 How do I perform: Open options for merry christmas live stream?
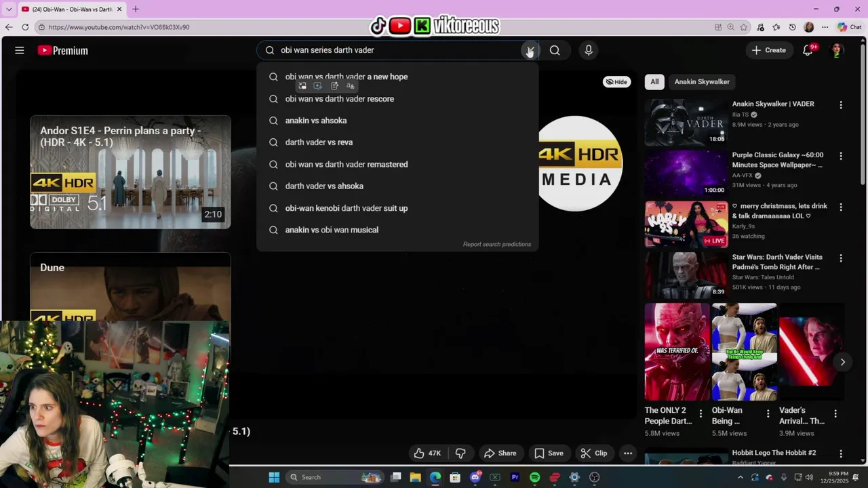click(x=841, y=207)
